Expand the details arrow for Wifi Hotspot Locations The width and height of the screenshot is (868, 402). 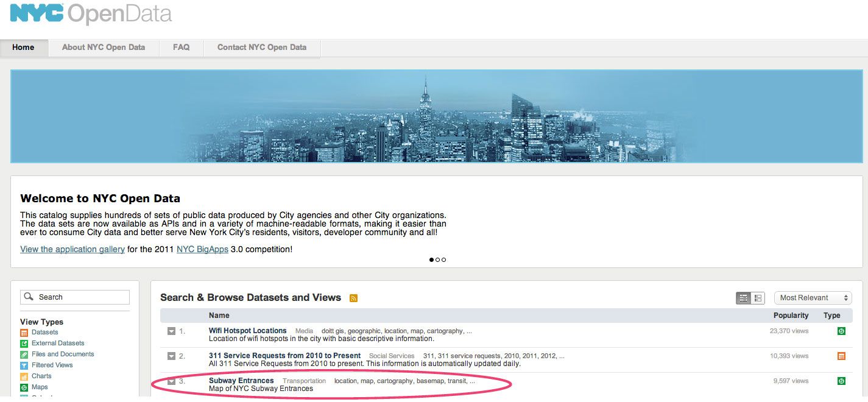tap(172, 331)
